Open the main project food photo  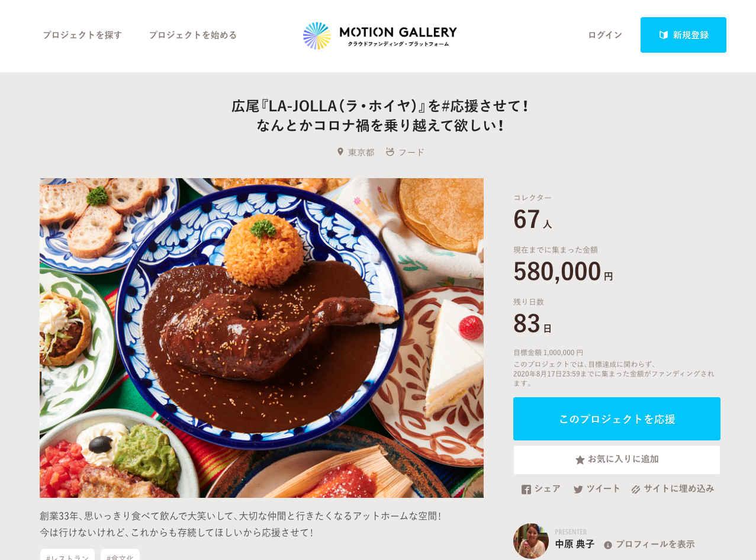coord(262,338)
